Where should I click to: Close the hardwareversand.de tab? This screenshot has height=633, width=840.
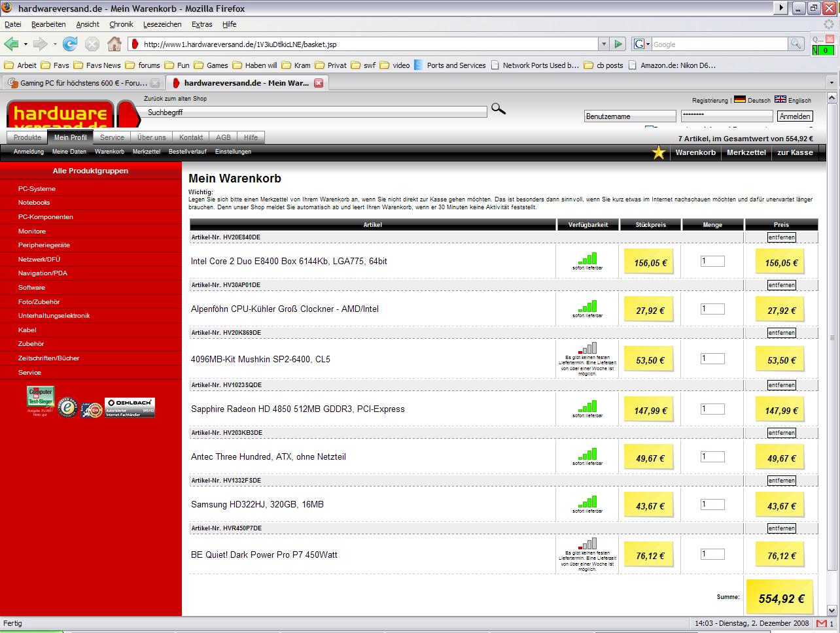click(x=319, y=83)
